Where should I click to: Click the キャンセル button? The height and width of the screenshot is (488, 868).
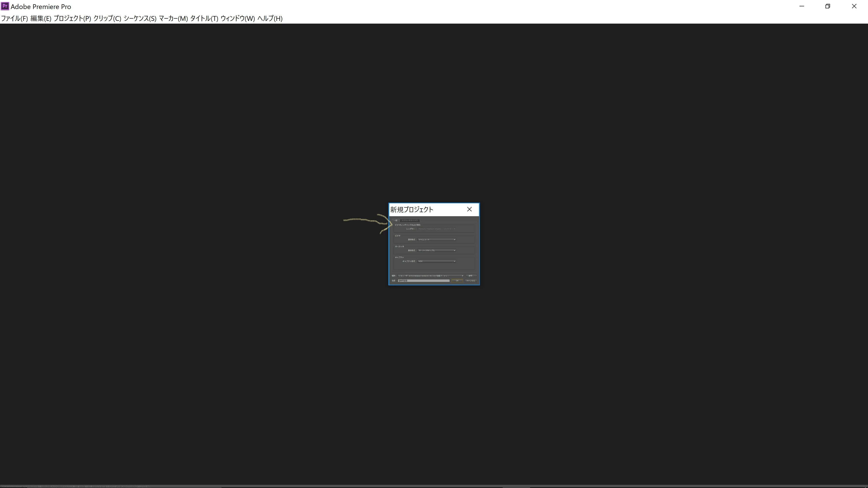[x=471, y=281]
